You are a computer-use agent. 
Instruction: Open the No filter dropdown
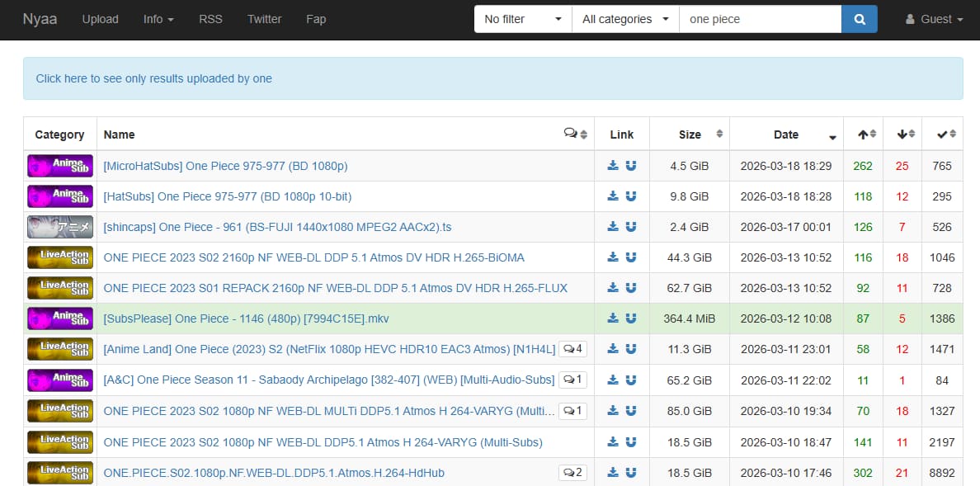tap(523, 19)
